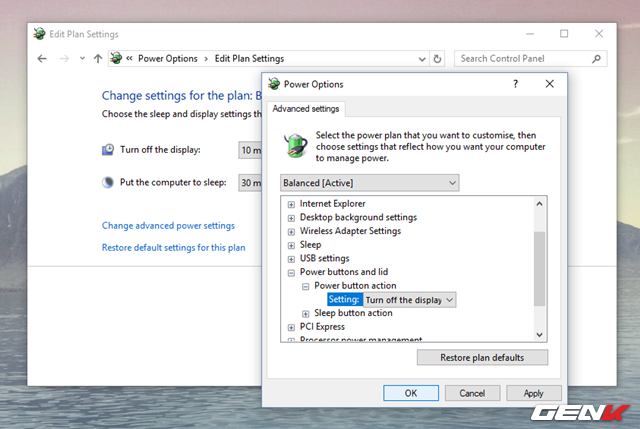Click the forward navigation arrow
640x429 pixels.
tap(64, 59)
